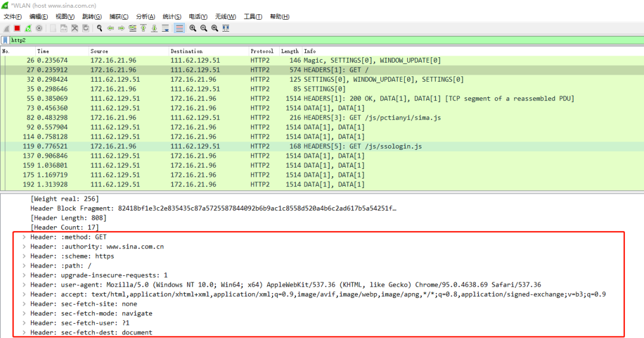Viewport: 644px width, 338px height.
Task: Open the 统计(S) menu
Action: click(172, 17)
